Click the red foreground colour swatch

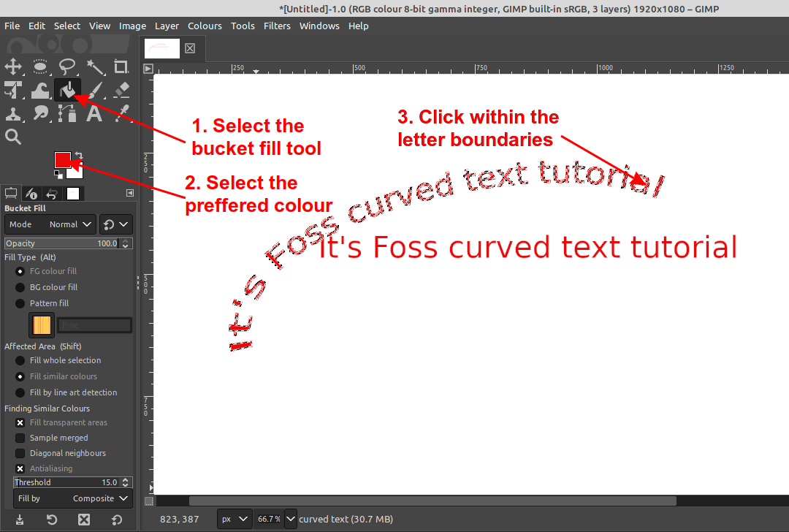pos(64,159)
